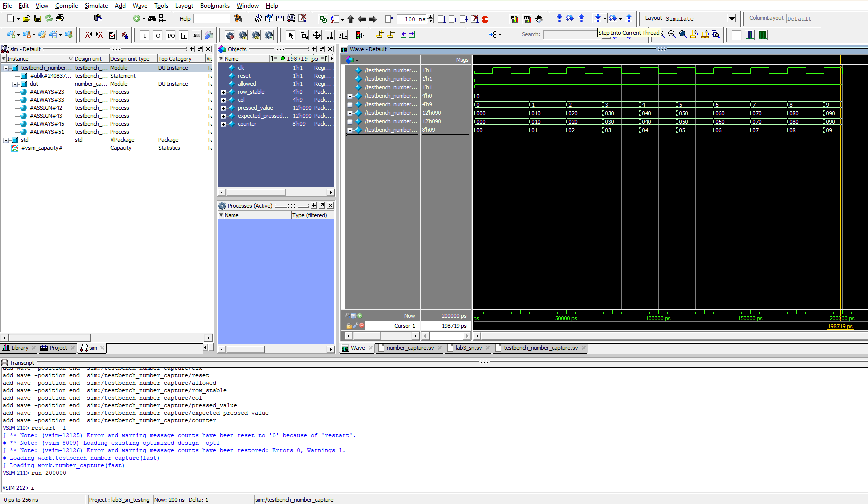Toggle the lock on Cursor 1
This screenshot has width=868, height=504.
349,326
